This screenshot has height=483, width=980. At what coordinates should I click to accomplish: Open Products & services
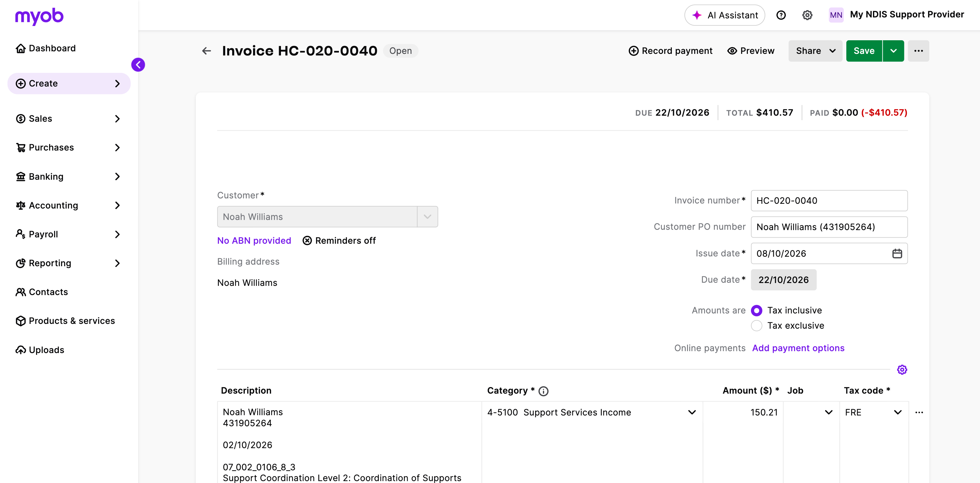[65, 321]
